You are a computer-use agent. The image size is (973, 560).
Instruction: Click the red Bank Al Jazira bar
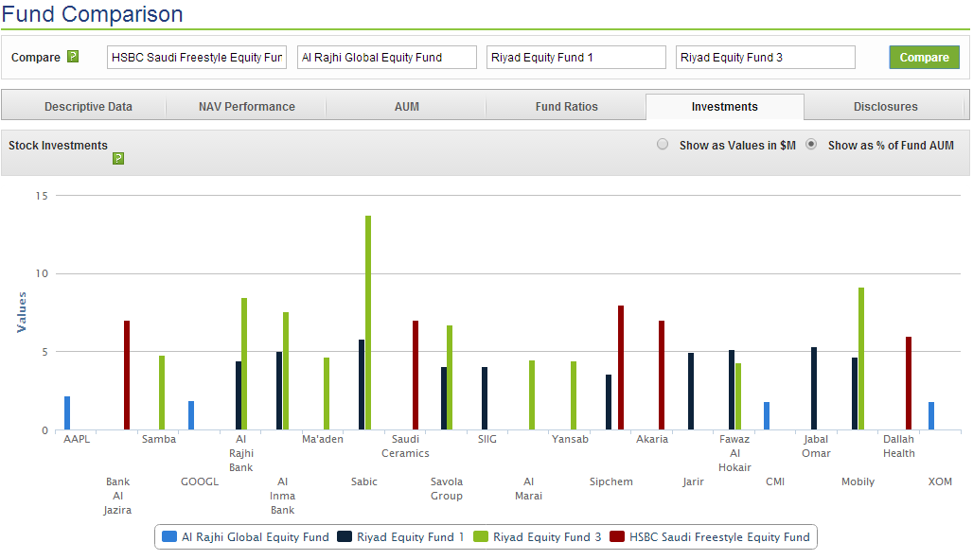(127, 376)
